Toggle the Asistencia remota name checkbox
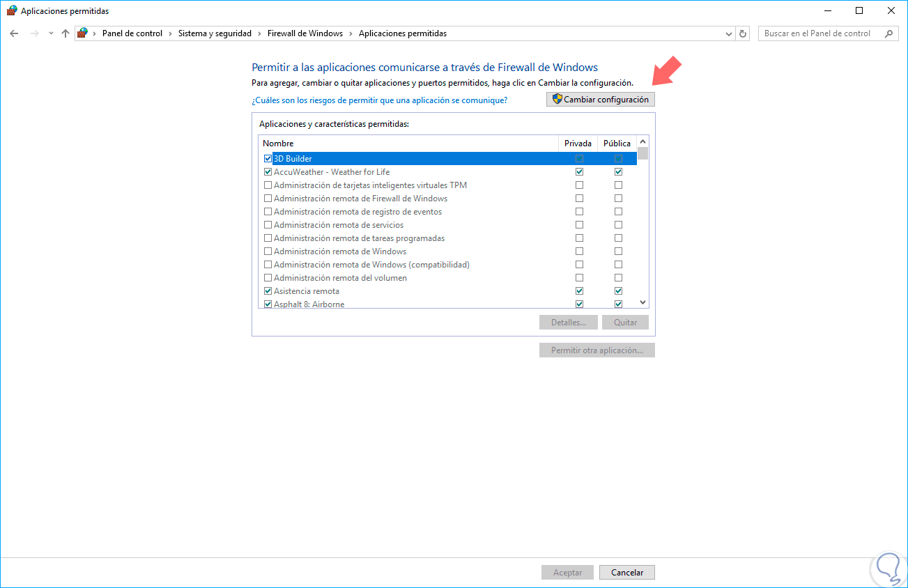The image size is (908, 588). (268, 291)
